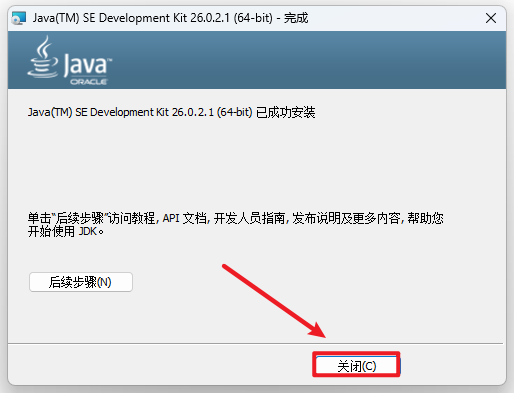This screenshot has width=514, height=393.
Task: Click the installer icon in title bar
Action: pos(19,18)
